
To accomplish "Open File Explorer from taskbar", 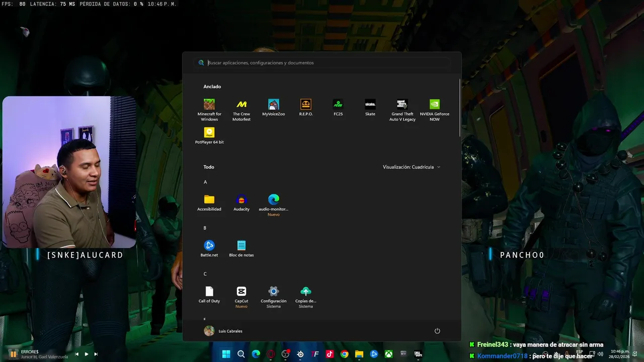I will (359, 354).
